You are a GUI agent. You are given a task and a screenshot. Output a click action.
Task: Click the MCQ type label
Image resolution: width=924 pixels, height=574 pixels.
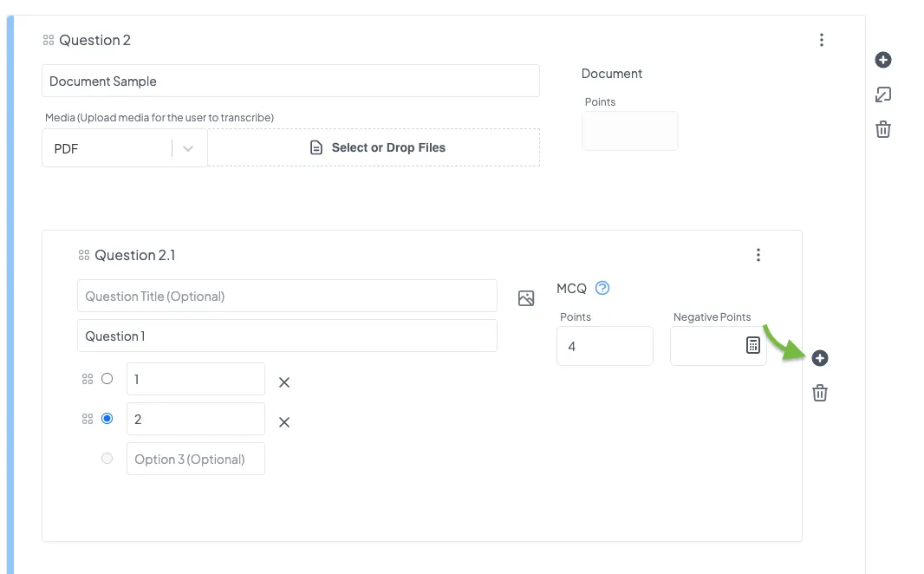[x=571, y=288]
